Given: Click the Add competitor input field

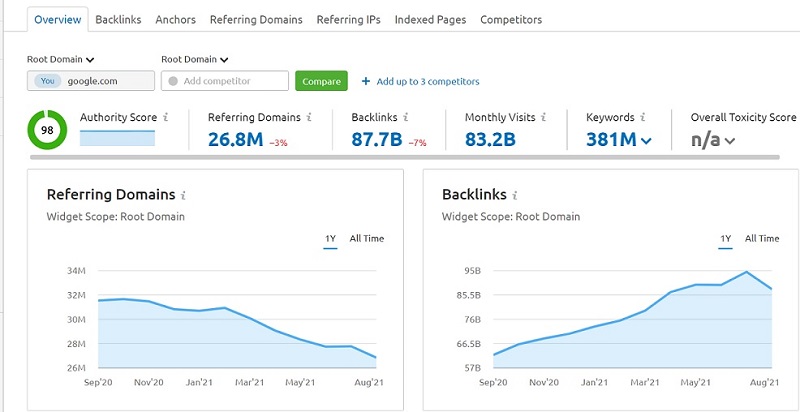Looking at the screenshot, I should [x=225, y=81].
